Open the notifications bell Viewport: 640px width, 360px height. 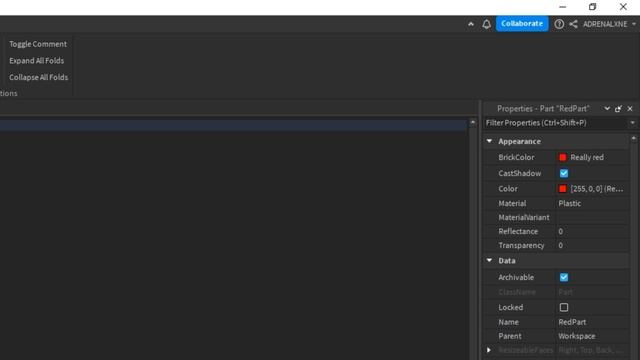[487, 24]
